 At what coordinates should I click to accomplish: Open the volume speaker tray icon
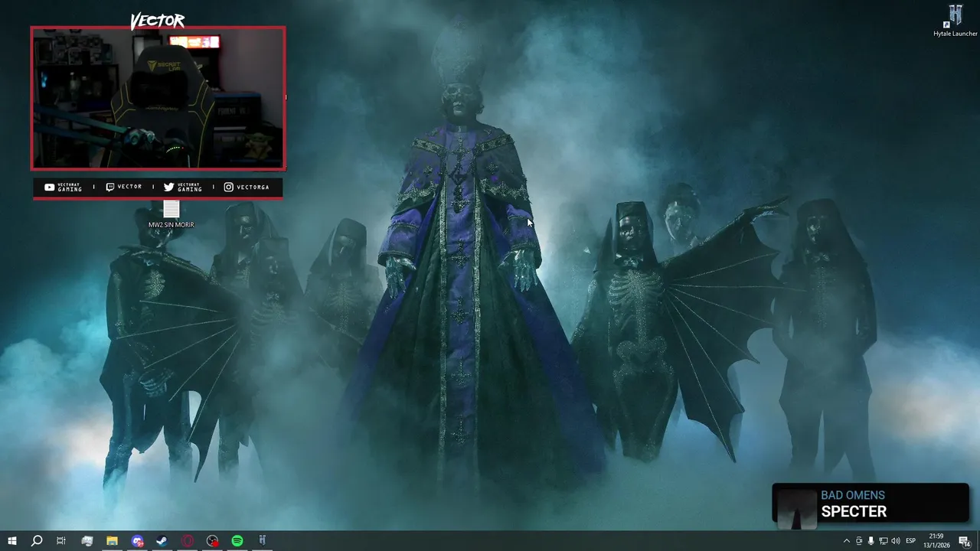pos(896,541)
